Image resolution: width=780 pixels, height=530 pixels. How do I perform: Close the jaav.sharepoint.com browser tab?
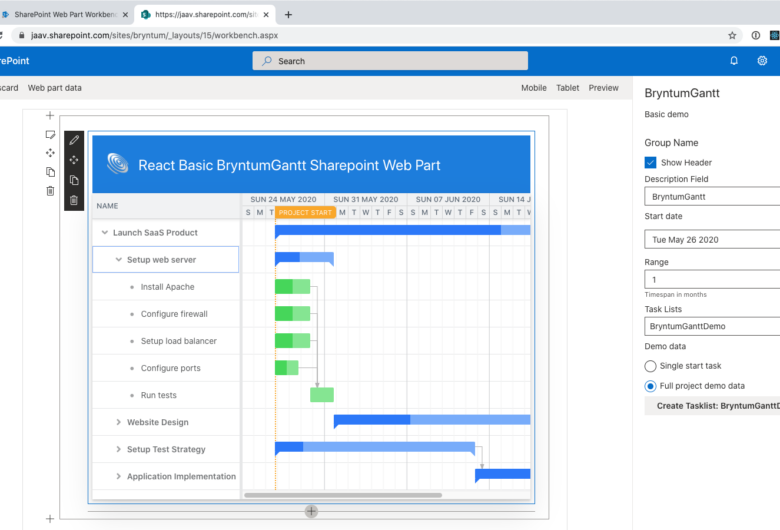tap(266, 14)
